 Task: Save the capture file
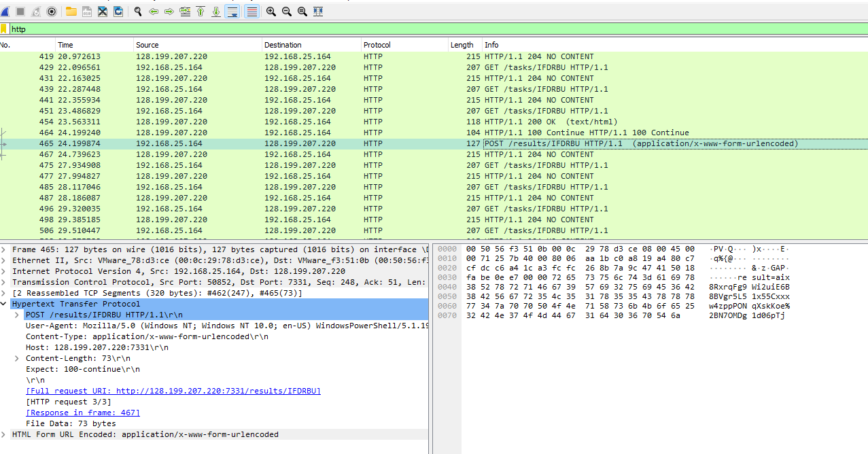[87, 12]
